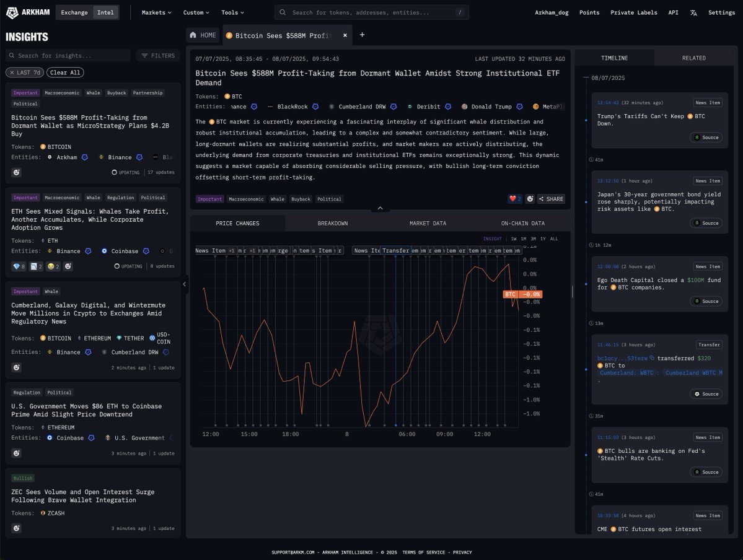Click the Cumberland DRW verified badge in detail
The height and width of the screenshot is (560, 743).
point(393,107)
